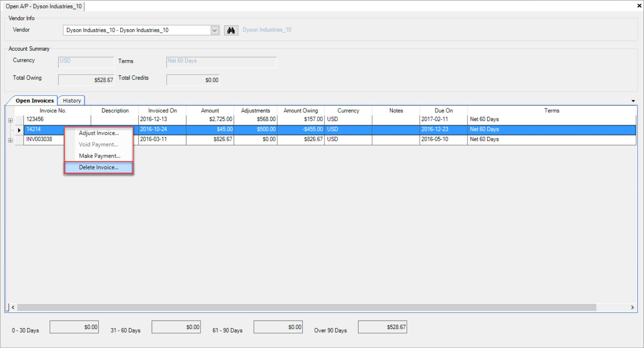The image size is (644, 348).
Task: Click adjustments $568.00 cell
Action: 255,119
